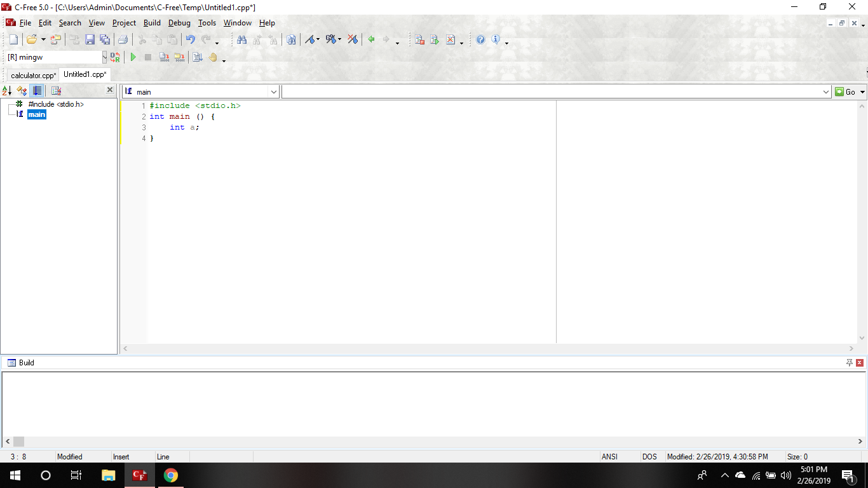The image size is (868, 488).
Task: Run the program with the green play icon
Action: coord(133,57)
